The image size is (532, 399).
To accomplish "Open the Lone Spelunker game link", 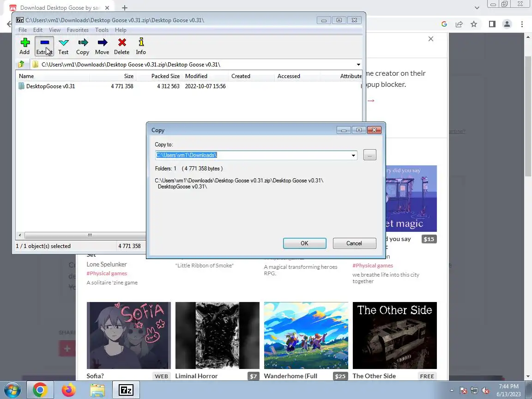I will pos(107,264).
